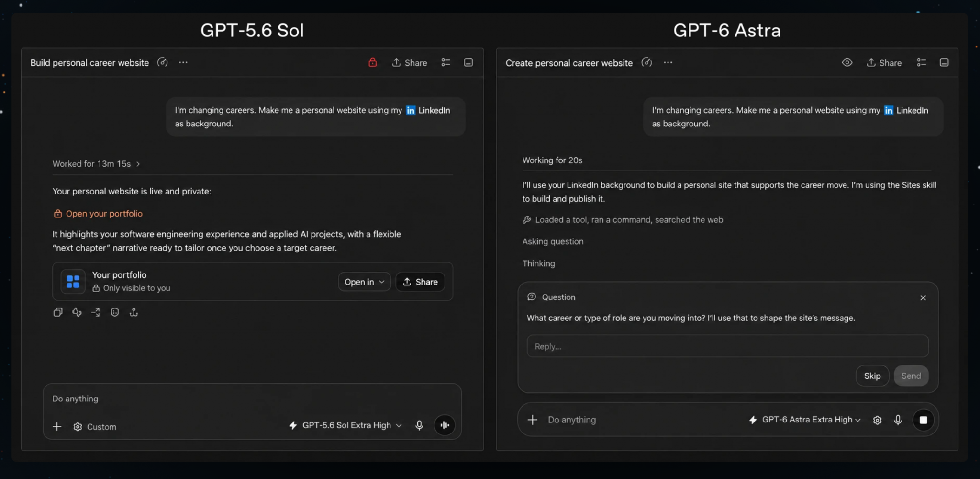The image size is (980, 479).
Task: Click the gauge icon beside "Create personal career website"
Action: pos(646,62)
